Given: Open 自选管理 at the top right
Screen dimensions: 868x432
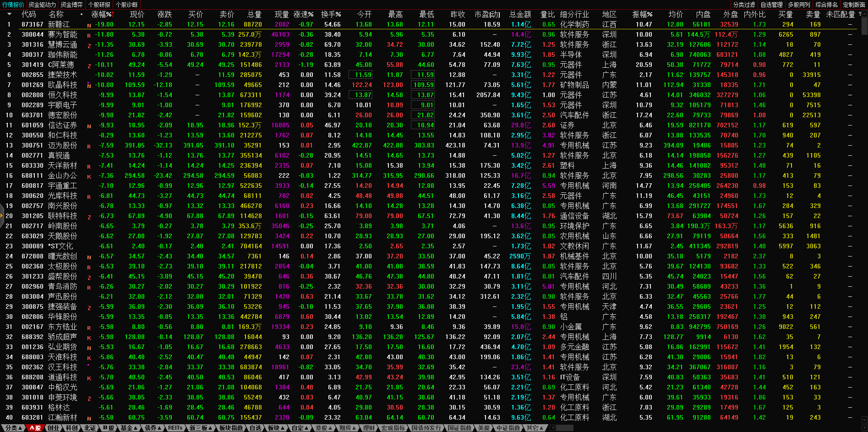Looking at the screenshot, I should pos(771,5).
